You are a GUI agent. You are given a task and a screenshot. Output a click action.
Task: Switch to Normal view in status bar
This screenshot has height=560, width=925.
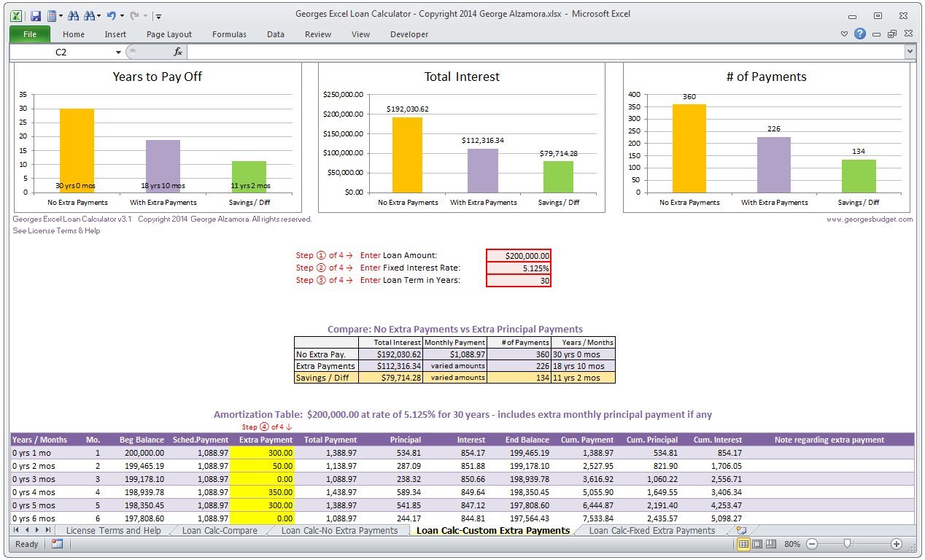pos(743,544)
